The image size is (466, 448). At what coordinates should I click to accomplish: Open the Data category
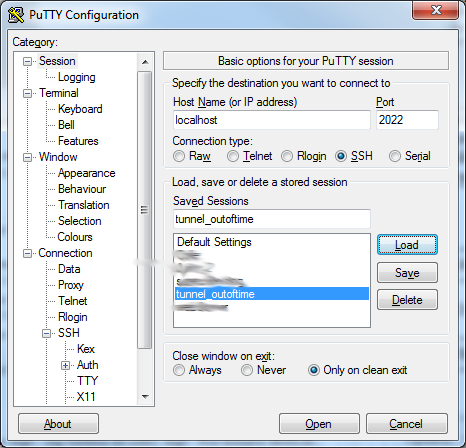coord(69,269)
